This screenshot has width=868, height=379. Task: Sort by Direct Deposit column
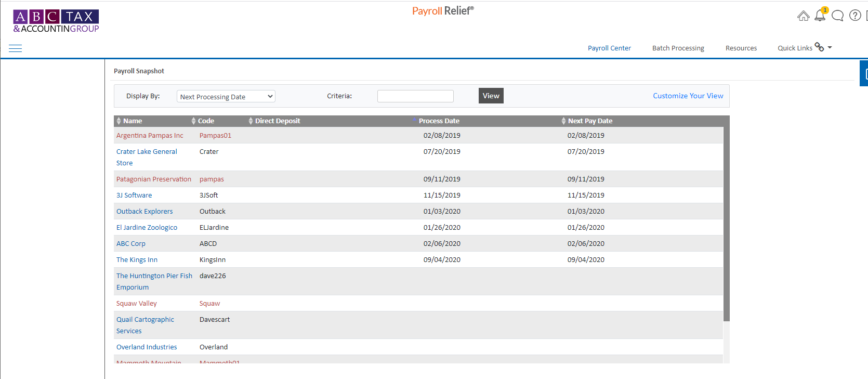tap(277, 121)
